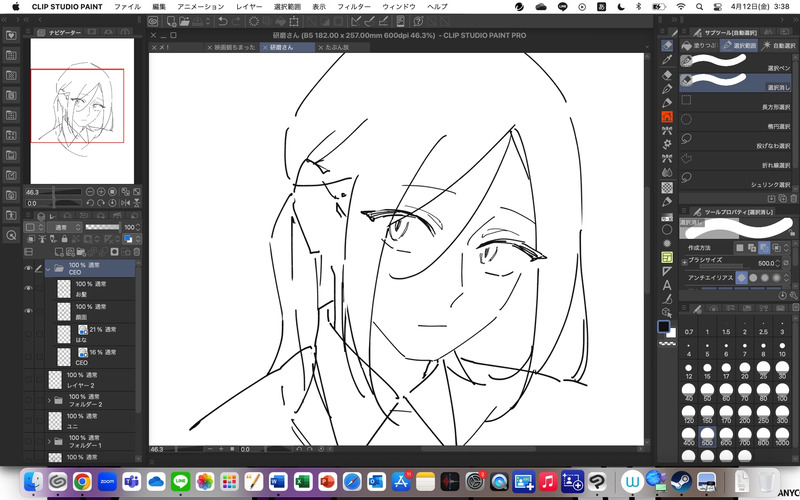This screenshot has height=500, width=800.
Task: Show the レイヤー 2 layer via visibility box
Action: click(29, 380)
